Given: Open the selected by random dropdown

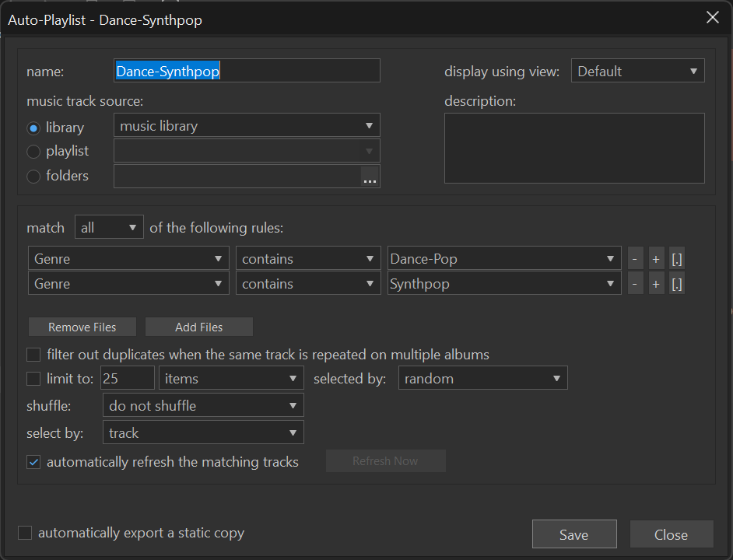Looking at the screenshot, I should tap(483, 378).
